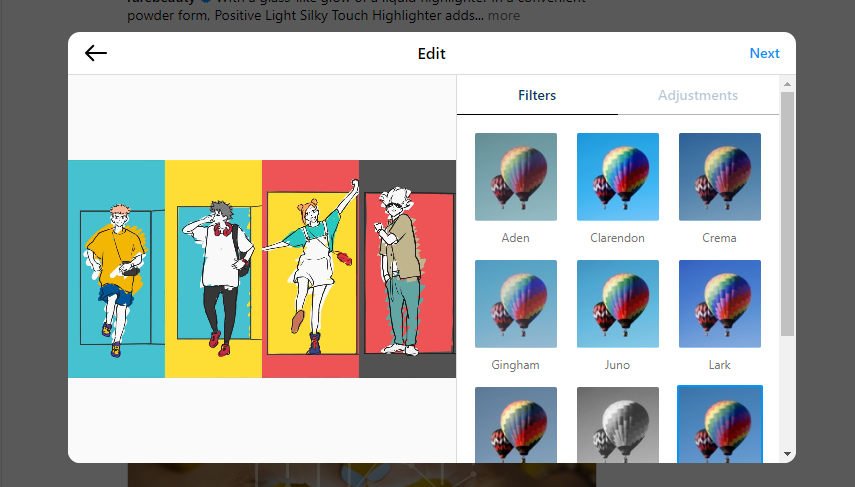Select the Filters tab
The image size is (855, 487).
point(537,96)
